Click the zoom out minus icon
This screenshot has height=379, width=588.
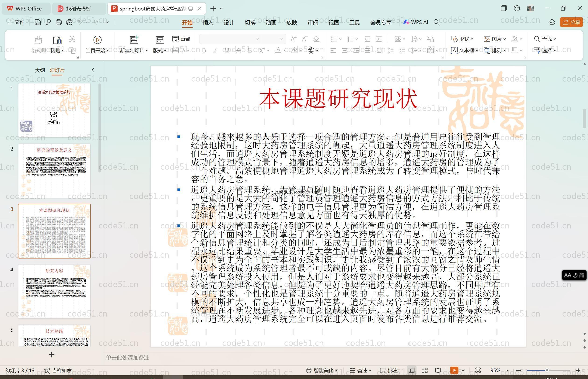(518, 370)
